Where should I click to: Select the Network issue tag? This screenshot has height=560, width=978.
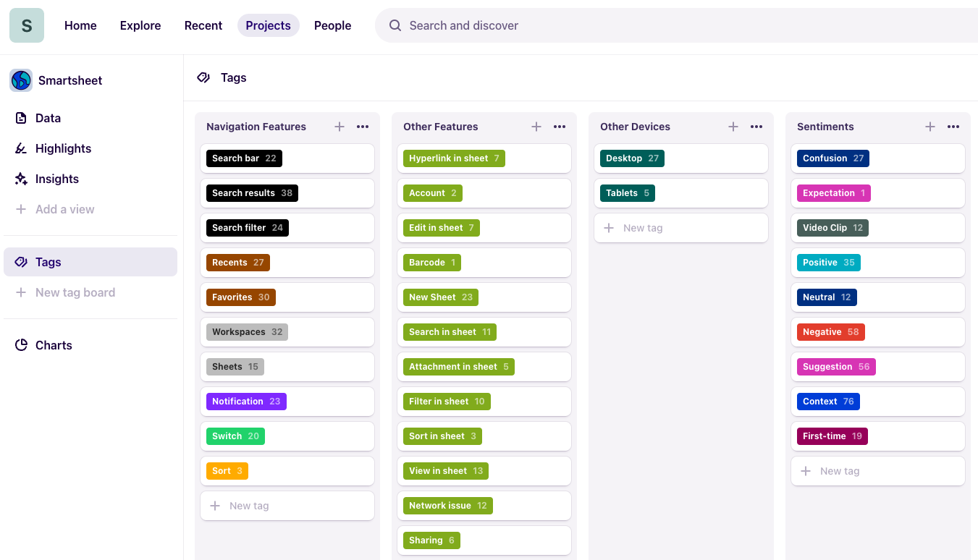[448, 506]
